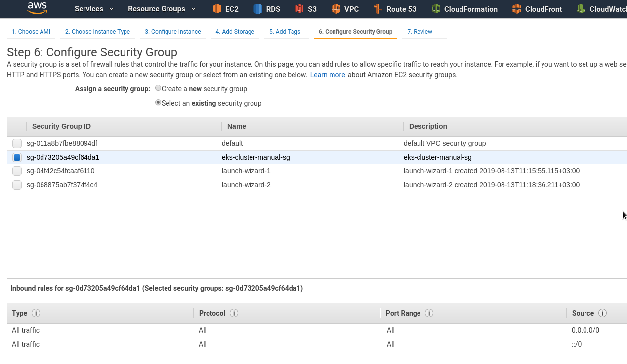The height and width of the screenshot is (364, 627).
Task: Show info for the Protocol column
Action: coord(234,313)
